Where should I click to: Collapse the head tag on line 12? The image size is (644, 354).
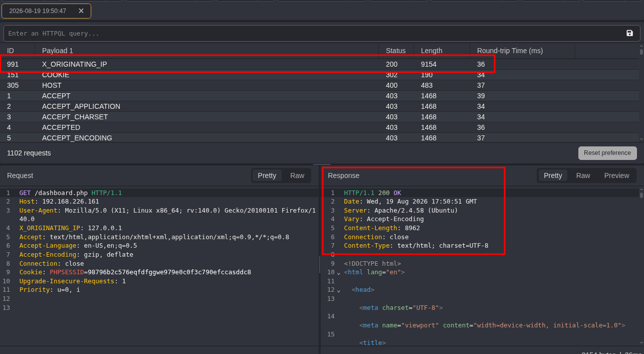pyautogui.click(x=339, y=290)
